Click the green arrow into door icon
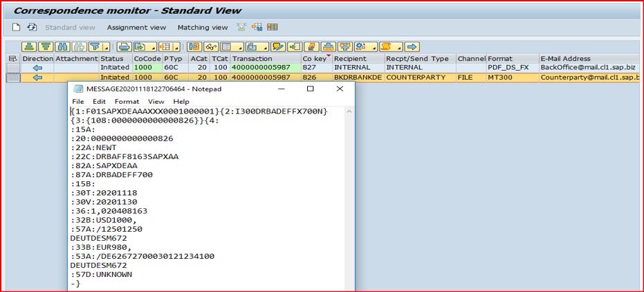The height and width of the screenshot is (292, 644). (295, 47)
